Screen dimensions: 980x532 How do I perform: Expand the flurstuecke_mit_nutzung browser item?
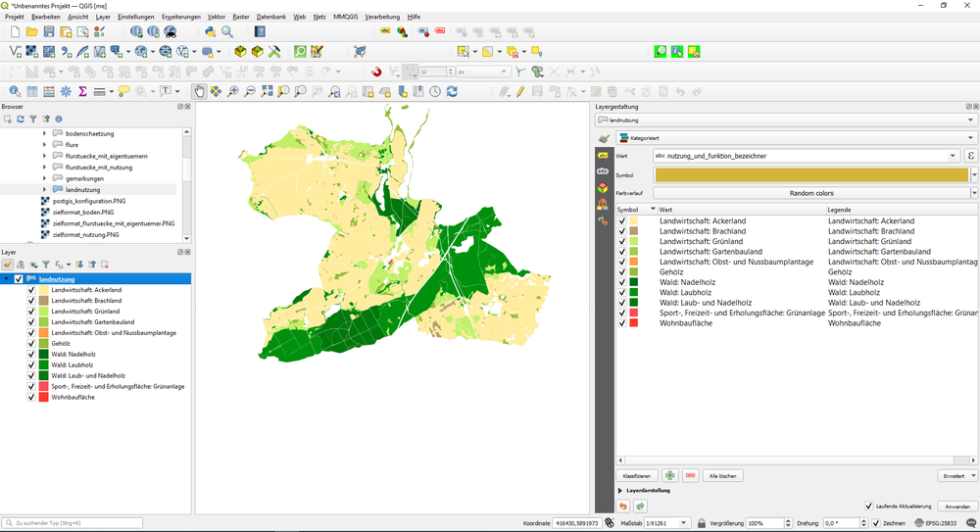[x=44, y=168]
